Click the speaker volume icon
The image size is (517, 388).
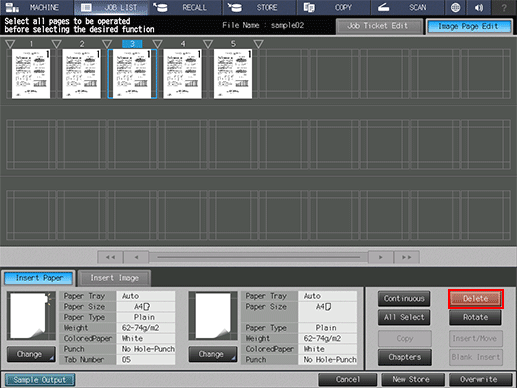(x=479, y=7)
